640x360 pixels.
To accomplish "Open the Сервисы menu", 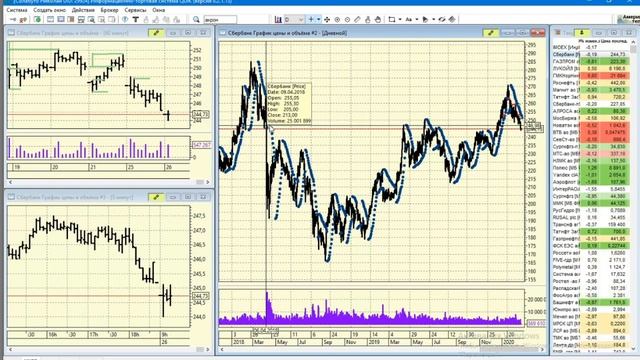I will point(135,10).
